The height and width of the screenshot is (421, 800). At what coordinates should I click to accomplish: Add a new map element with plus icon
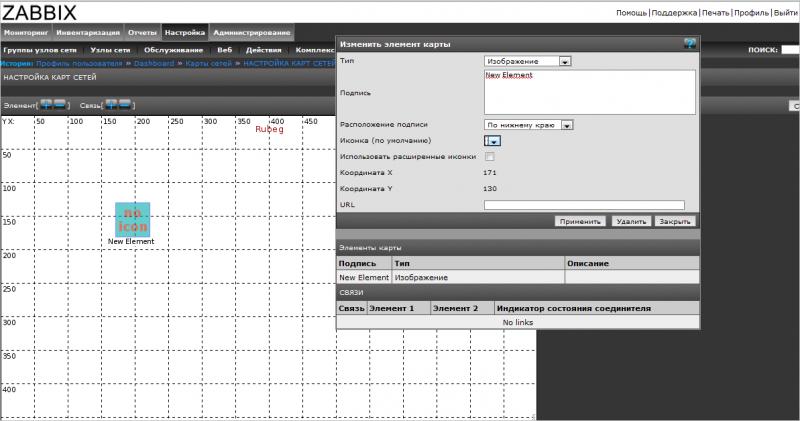46,105
